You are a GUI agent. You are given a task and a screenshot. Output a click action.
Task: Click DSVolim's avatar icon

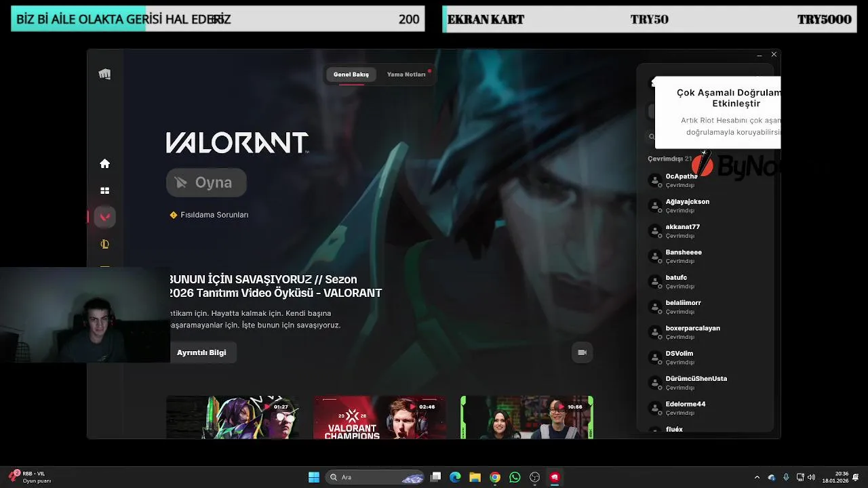[x=655, y=357]
